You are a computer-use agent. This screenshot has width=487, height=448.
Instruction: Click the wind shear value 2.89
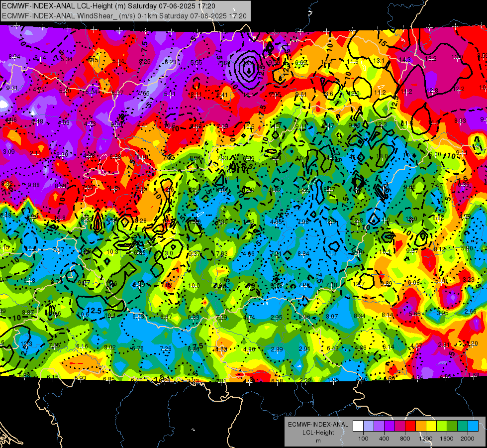click(x=277, y=349)
